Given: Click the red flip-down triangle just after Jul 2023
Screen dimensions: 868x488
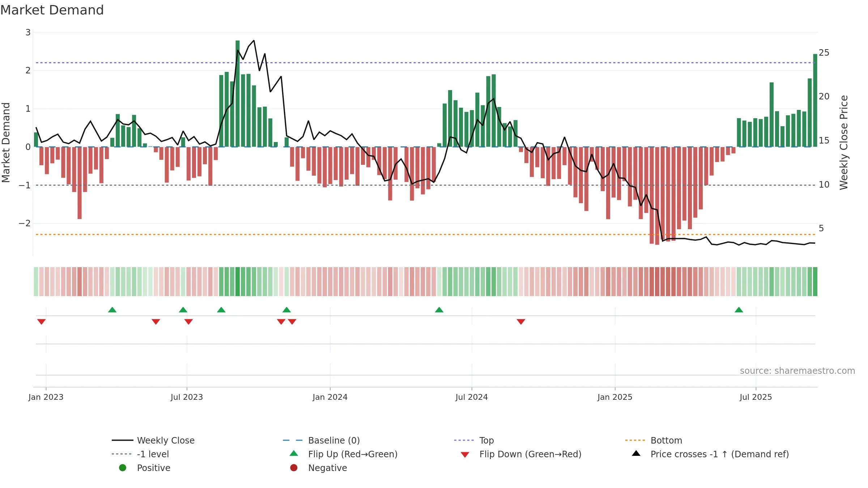Looking at the screenshot, I should (x=188, y=322).
